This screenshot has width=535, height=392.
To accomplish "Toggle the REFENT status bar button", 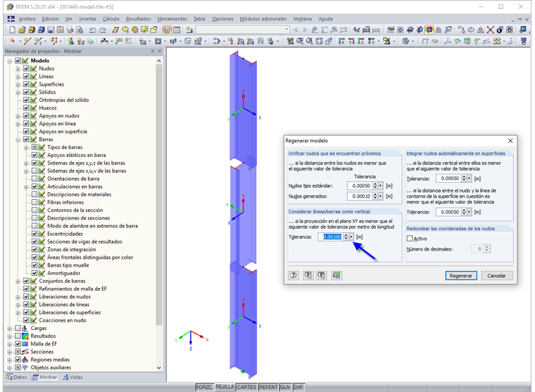I will [268, 387].
